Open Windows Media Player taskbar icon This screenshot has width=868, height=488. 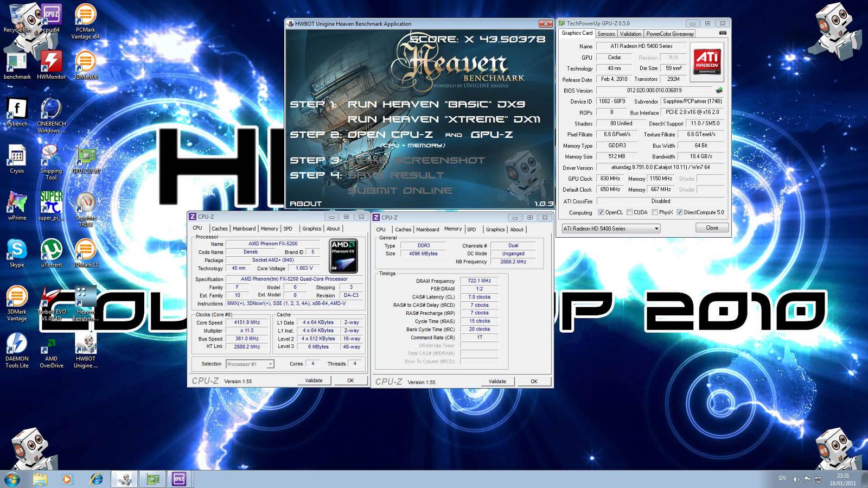point(67,479)
